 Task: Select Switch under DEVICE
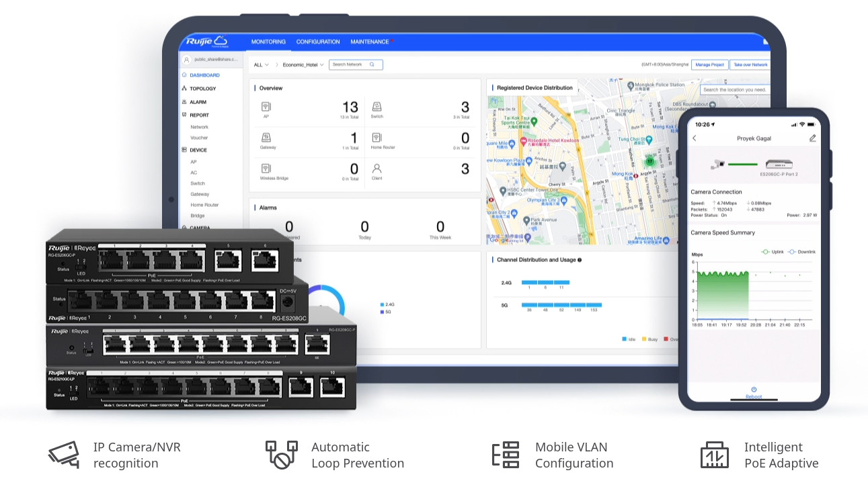pos(198,183)
